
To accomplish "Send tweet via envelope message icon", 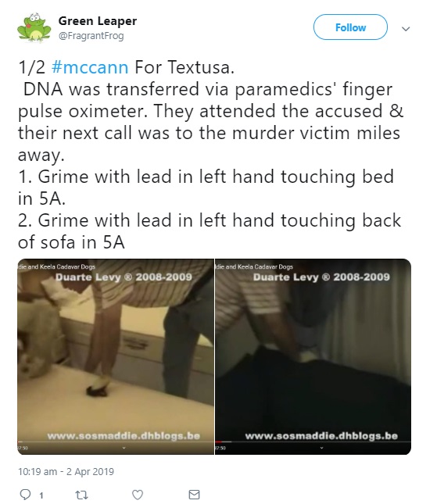I will pos(194,495).
